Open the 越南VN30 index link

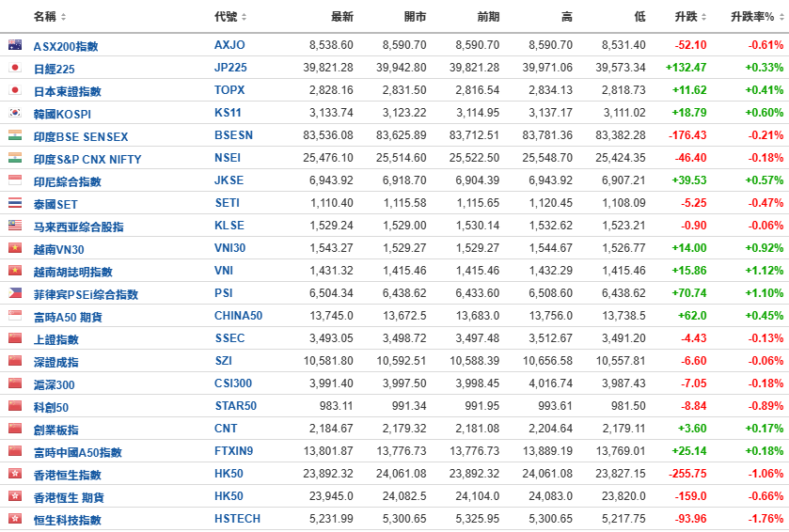(59, 249)
